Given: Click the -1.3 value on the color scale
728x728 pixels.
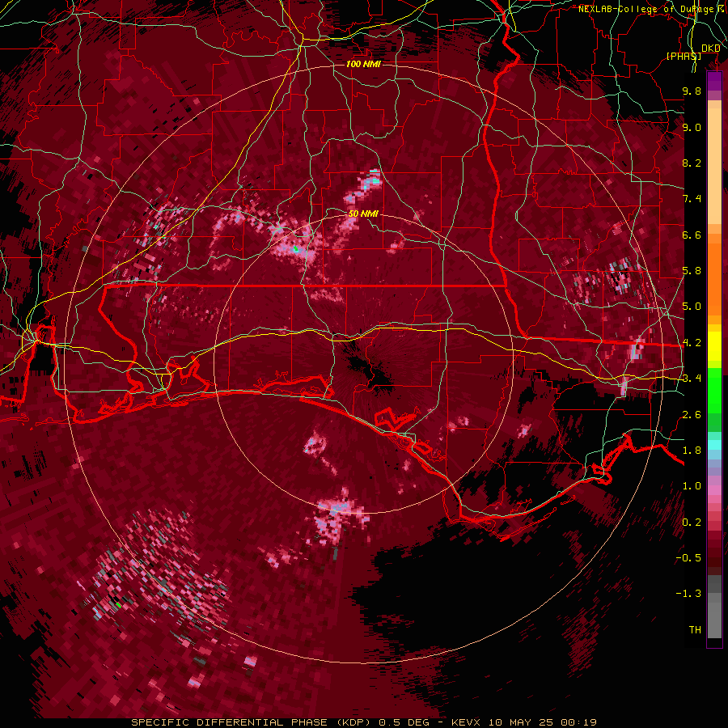Looking at the screenshot, I should coord(688,594).
